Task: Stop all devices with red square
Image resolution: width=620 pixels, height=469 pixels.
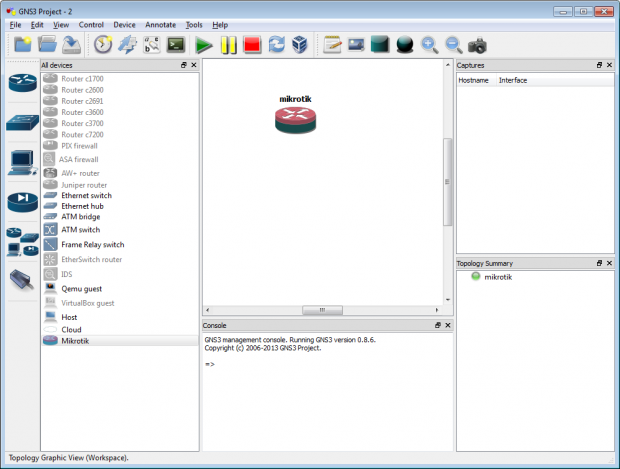Action: point(252,44)
